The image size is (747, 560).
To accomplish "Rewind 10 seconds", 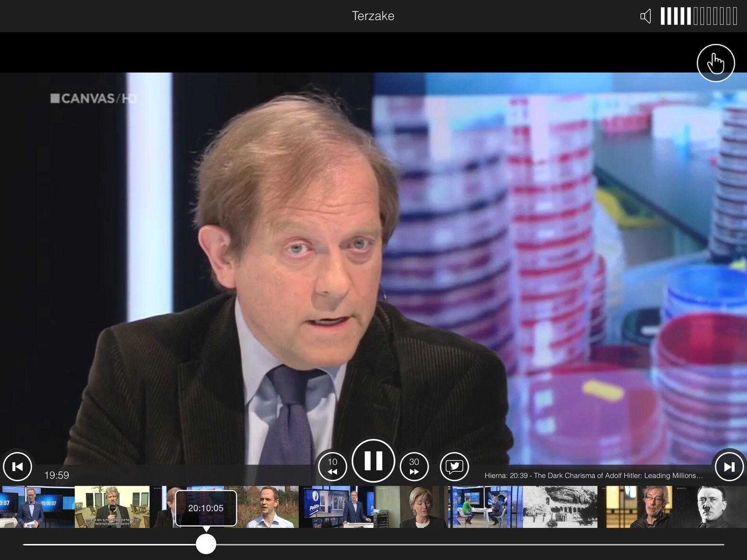I will 332,466.
